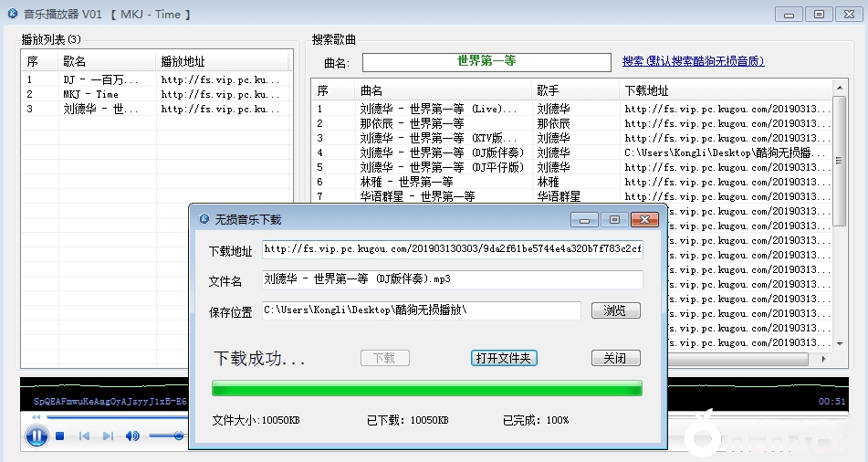Click the scrolling text 'SpQEAFmwuKeAagOyAJsyyJ1xB-E6'
The height and width of the screenshot is (462, 868).
tap(110, 402)
